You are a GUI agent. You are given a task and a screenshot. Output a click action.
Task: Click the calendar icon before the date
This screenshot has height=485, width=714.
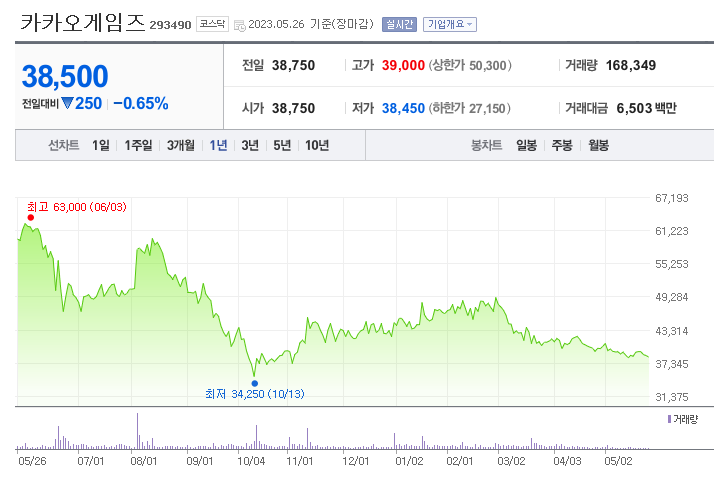(240, 26)
